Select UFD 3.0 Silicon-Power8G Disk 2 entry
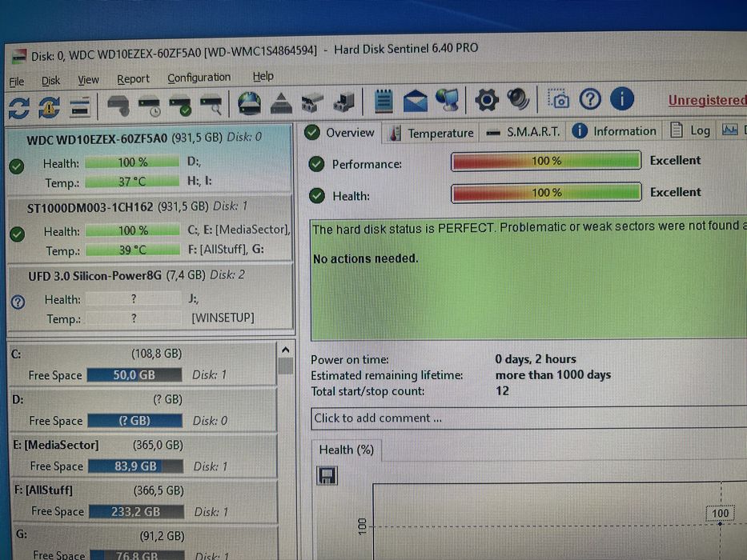 pyautogui.click(x=151, y=296)
